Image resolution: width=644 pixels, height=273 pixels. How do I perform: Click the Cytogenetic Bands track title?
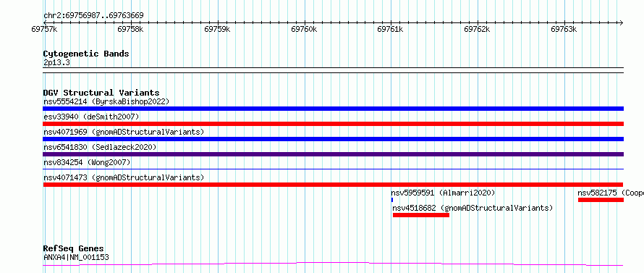tap(86, 54)
